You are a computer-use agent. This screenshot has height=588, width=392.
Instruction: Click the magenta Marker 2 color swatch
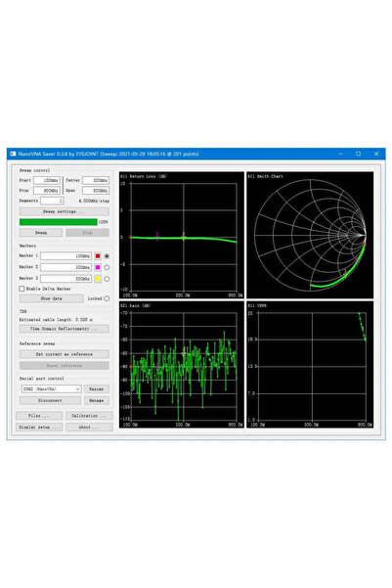pyautogui.click(x=98, y=267)
